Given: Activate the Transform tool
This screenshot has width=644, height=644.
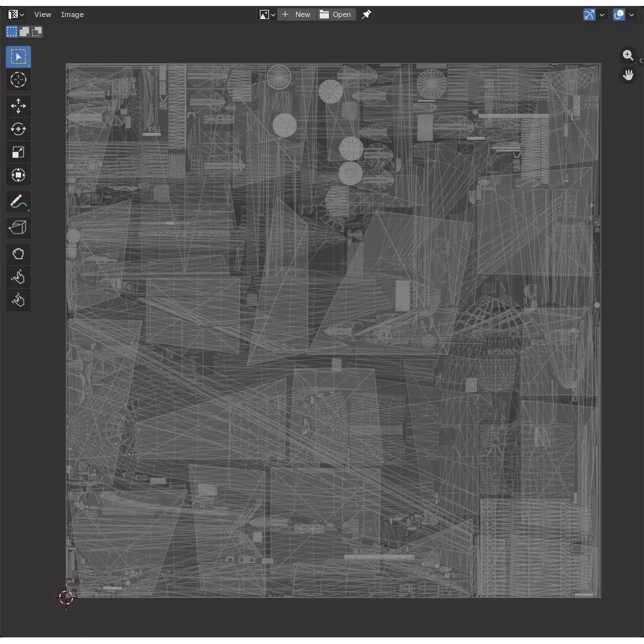Looking at the screenshot, I should point(18,176).
